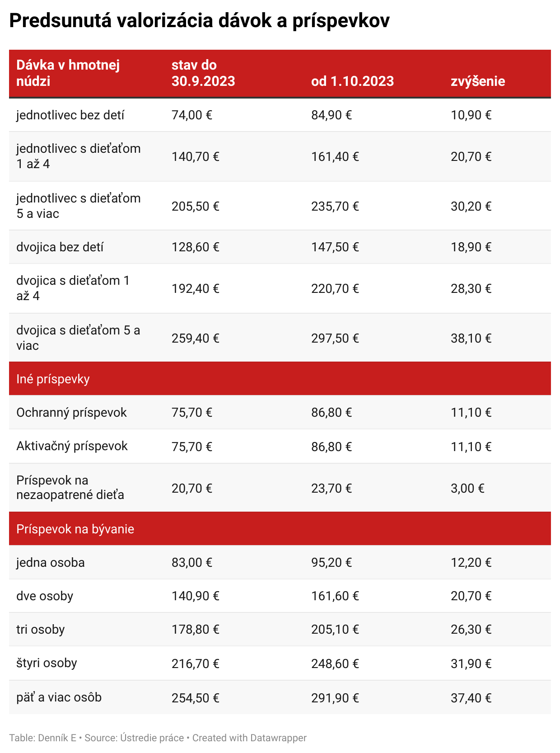Select the 'jedna osoba' row label
The width and height of the screenshot is (560, 753).
pos(51,563)
